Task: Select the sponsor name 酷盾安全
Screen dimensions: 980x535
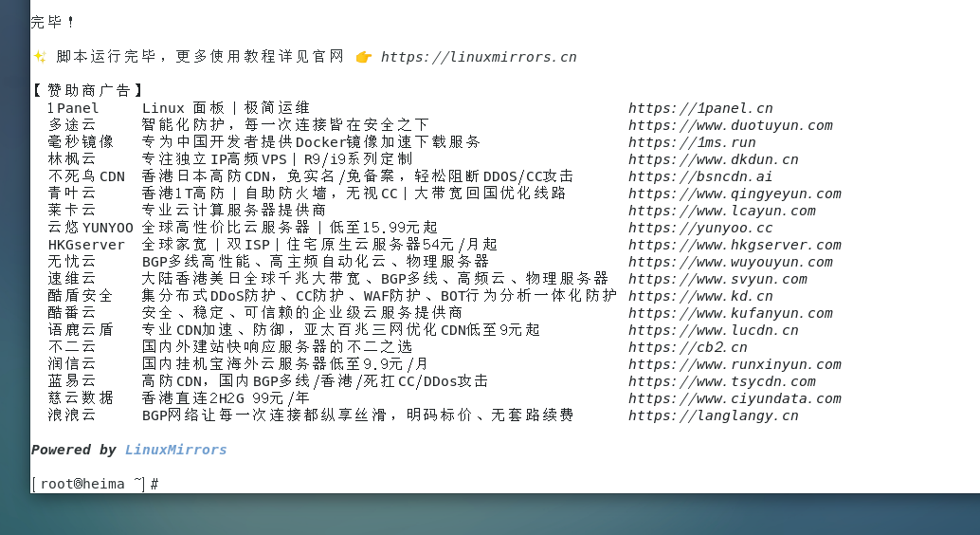Action: 81,296
